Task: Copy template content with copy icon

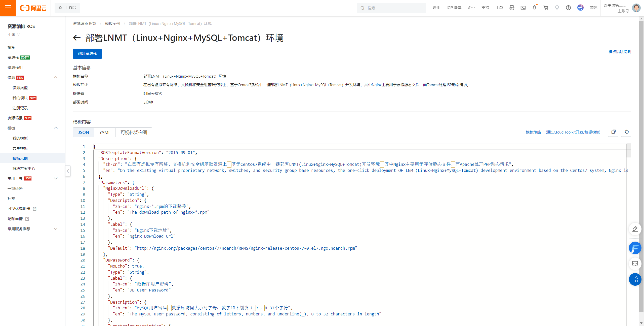Action: [613, 132]
